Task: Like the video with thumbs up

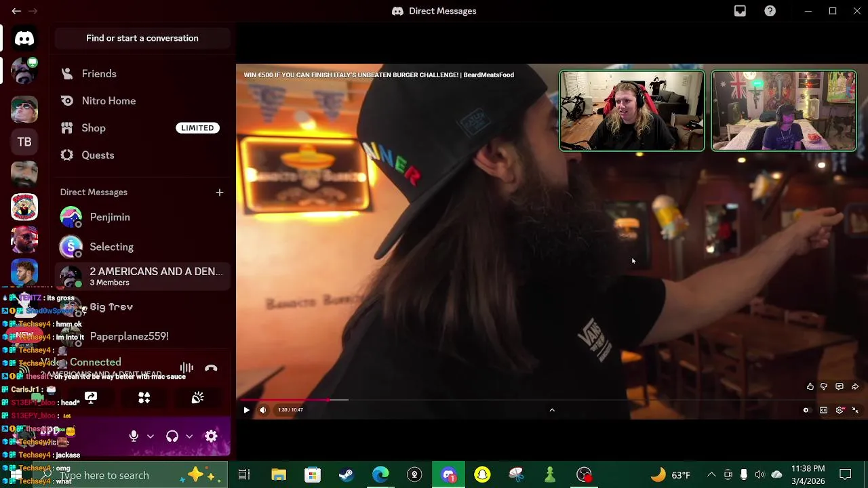Action: (x=810, y=386)
